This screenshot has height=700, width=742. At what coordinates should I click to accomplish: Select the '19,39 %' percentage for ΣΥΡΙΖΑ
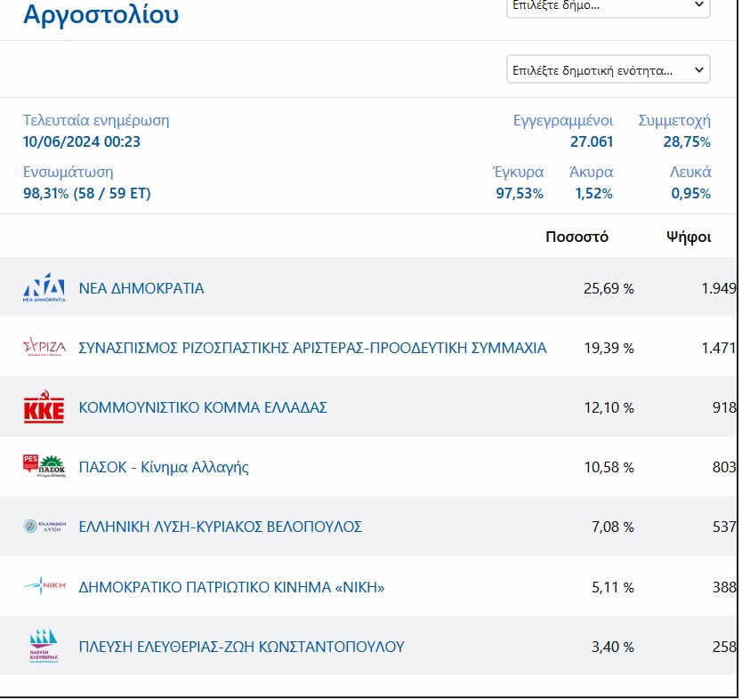pyautogui.click(x=609, y=348)
